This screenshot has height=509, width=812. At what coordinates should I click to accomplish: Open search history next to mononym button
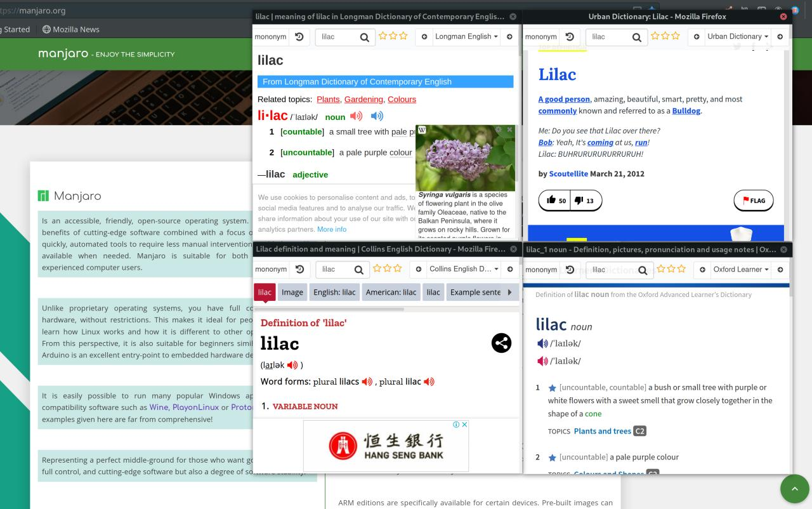tap(299, 37)
